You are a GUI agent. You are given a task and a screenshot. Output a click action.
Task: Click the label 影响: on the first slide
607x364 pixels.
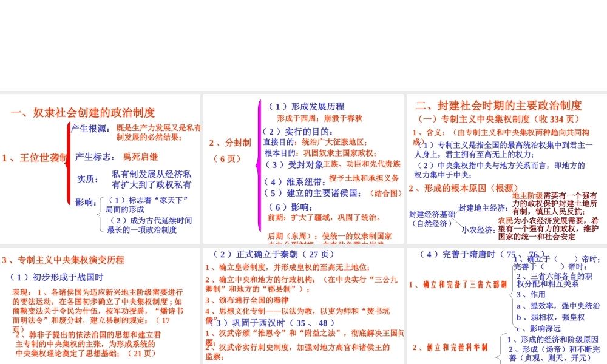tap(86, 202)
